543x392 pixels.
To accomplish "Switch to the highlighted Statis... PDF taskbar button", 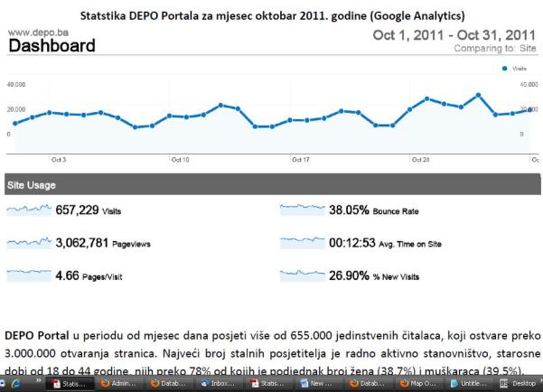I will click(70, 384).
